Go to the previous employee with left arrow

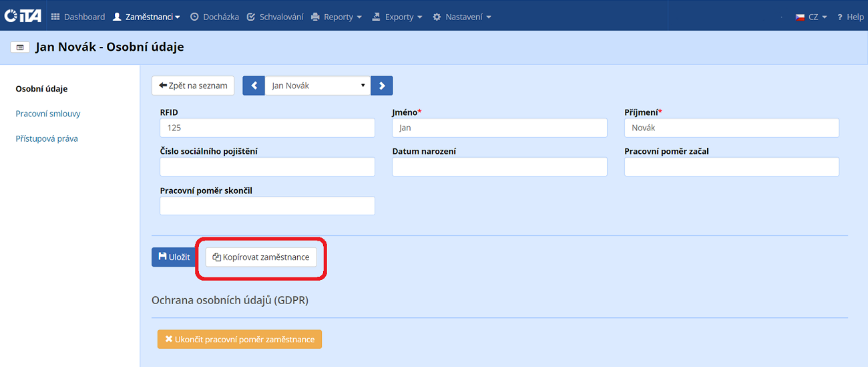point(254,86)
